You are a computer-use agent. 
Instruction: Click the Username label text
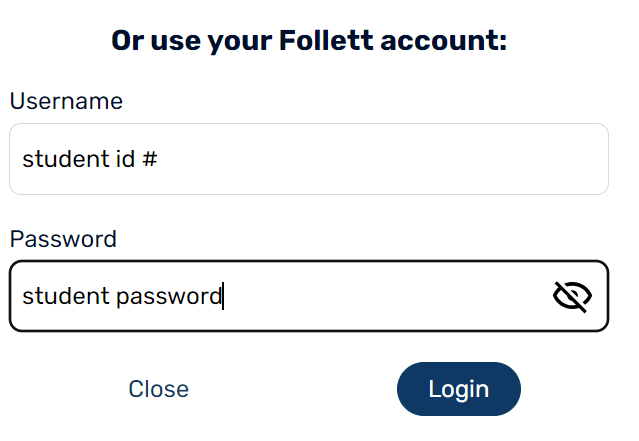coord(66,101)
